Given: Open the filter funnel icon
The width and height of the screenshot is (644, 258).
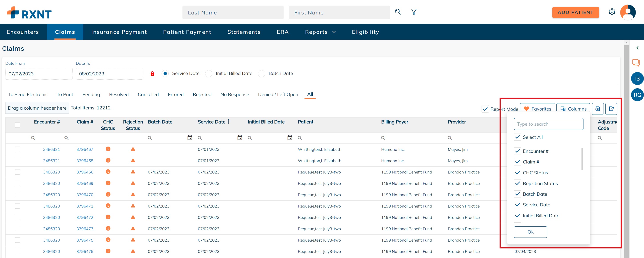Looking at the screenshot, I should point(414,12).
